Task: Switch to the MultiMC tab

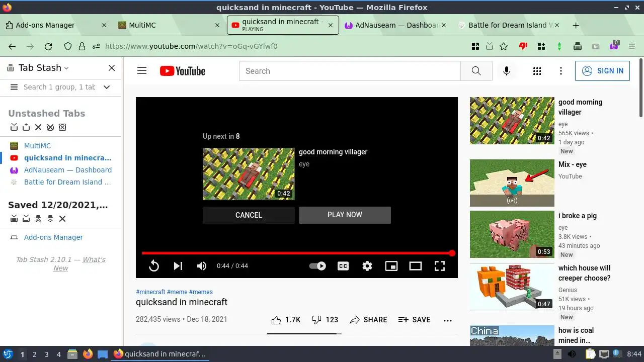Action: pyautogui.click(x=169, y=25)
